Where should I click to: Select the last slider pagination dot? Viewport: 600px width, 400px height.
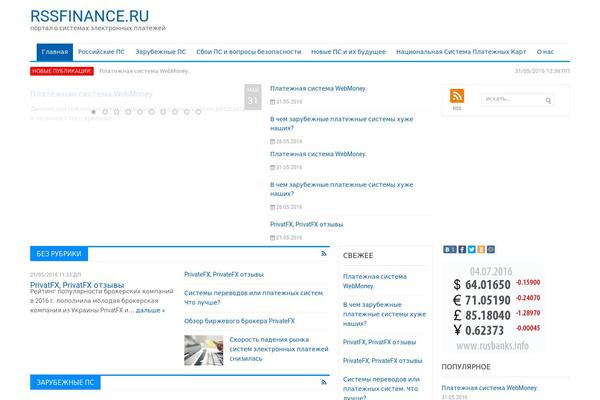tap(198, 112)
